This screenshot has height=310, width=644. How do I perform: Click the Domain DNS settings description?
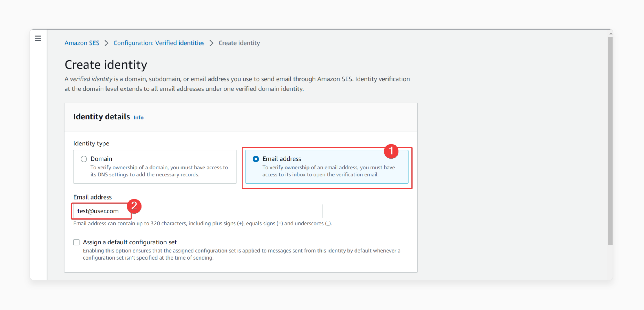(x=159, y=171)
